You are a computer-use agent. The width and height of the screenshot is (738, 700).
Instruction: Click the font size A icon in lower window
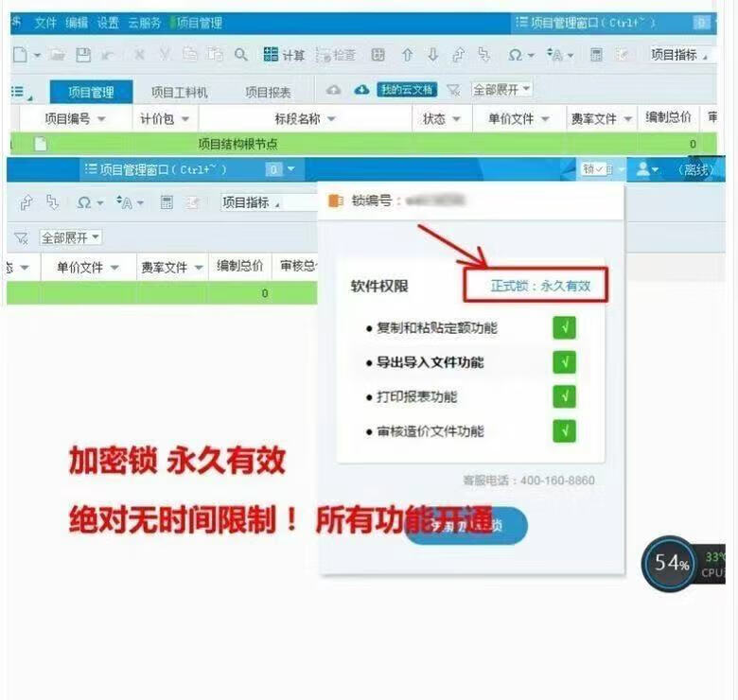click(x=125, y=202)
